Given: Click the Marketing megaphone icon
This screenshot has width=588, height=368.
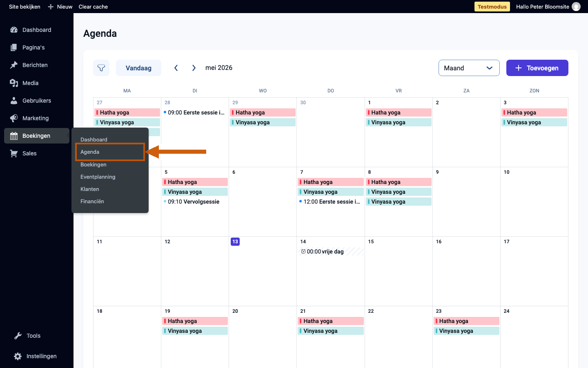Looking at the screenshot, I should point(14,118).
